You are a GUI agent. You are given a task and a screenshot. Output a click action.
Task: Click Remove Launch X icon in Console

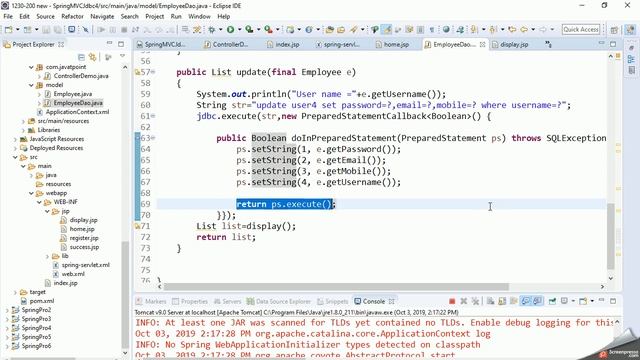[x=464, y=301]
